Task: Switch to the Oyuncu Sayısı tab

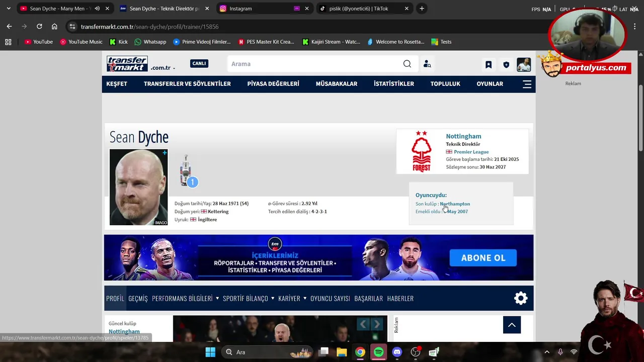Action: [330, 298]
